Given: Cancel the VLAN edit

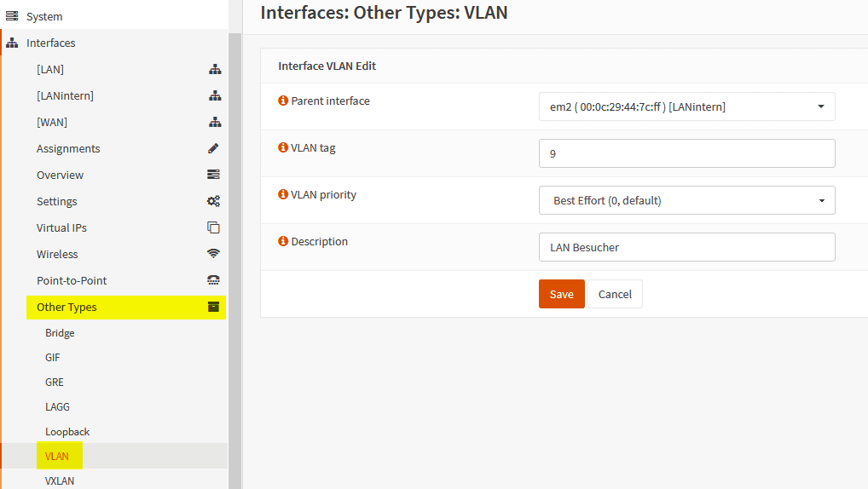Looking at the screenshot, I should click(x=615, y=294).
